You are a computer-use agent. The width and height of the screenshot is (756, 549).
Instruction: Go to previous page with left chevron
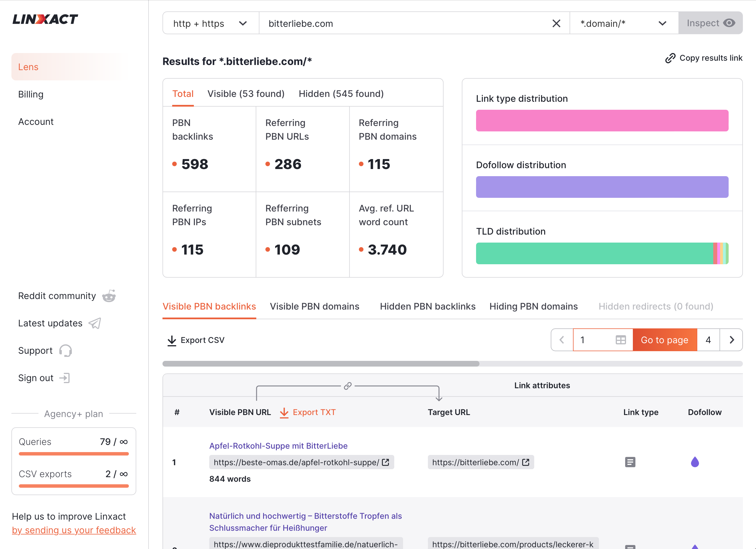[562, 340]
